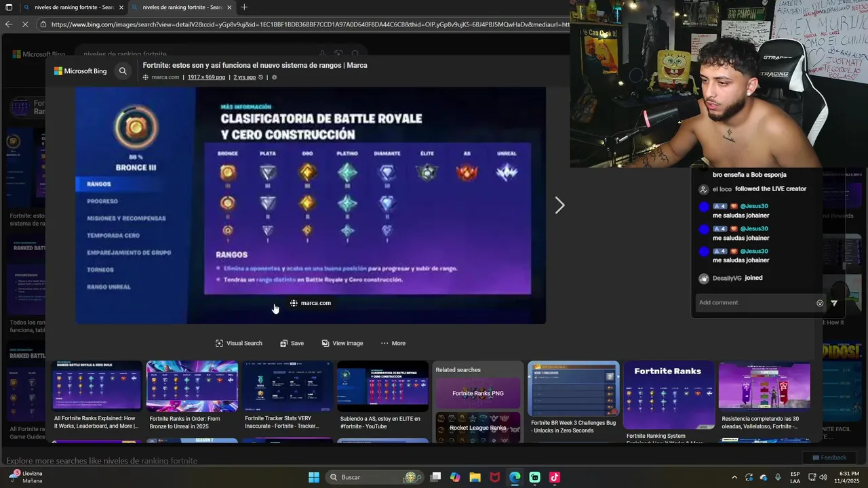Image resolution: width=868 pixels, height=488 pixels.
Task: Click the 'DesailyVG joined' chat notice
Action: pyautogui.click(x=731, y=278)
